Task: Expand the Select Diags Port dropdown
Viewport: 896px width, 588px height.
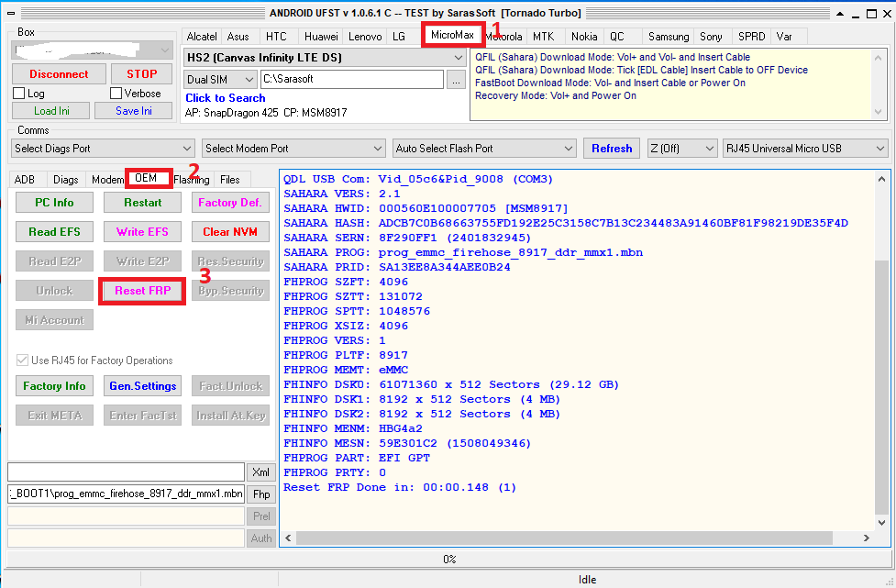Action: (x=103, y=149)
